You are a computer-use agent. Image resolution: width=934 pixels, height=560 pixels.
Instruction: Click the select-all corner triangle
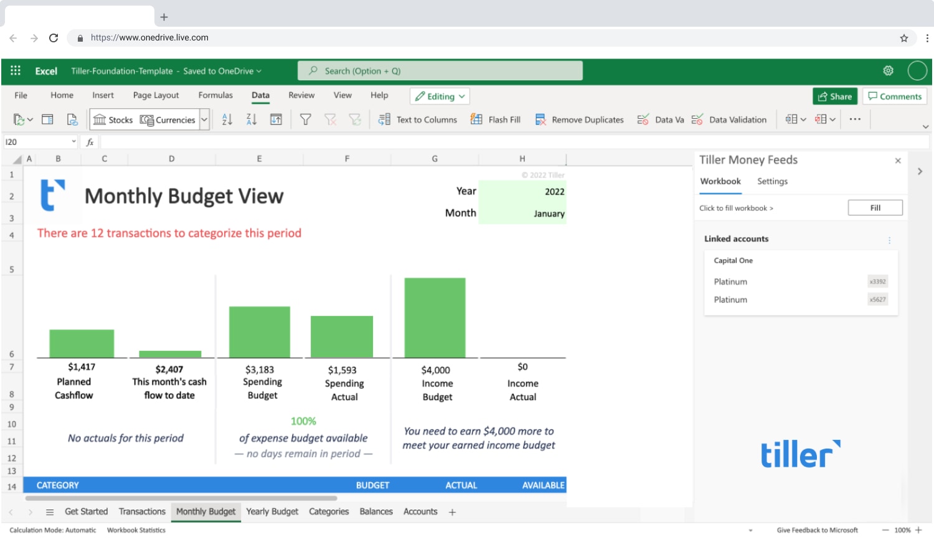(x=17, y=159)
